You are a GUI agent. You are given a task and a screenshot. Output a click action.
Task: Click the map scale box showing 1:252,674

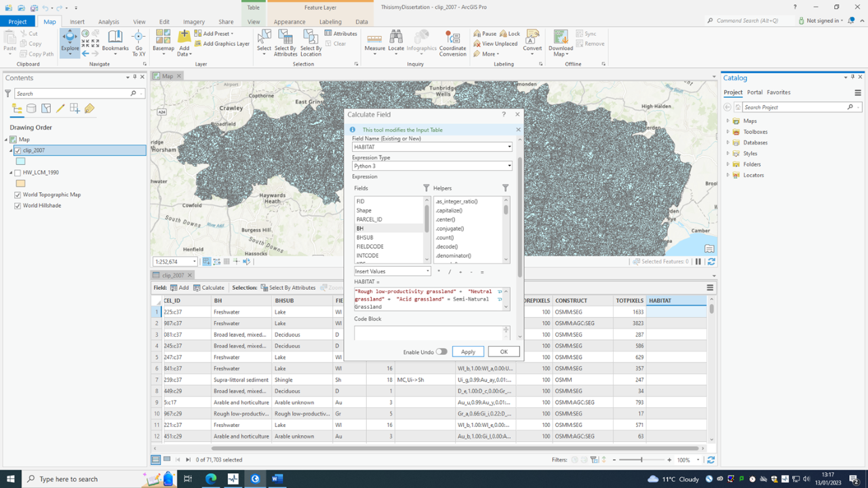coord(172,261)
